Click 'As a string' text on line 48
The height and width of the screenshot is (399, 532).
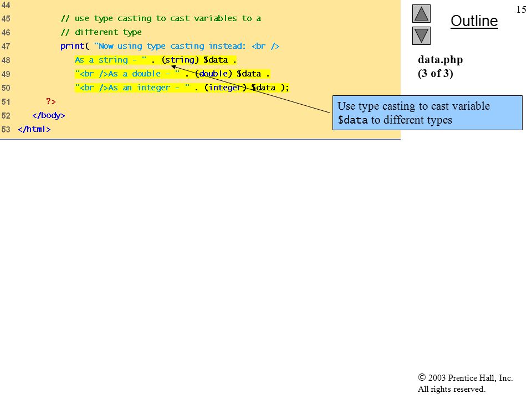pos(101,60)
